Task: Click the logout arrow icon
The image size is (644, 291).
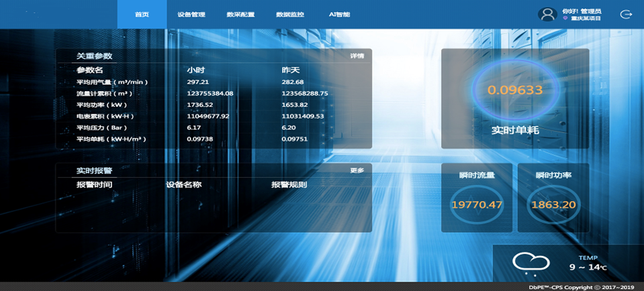Action: [626, 14]
